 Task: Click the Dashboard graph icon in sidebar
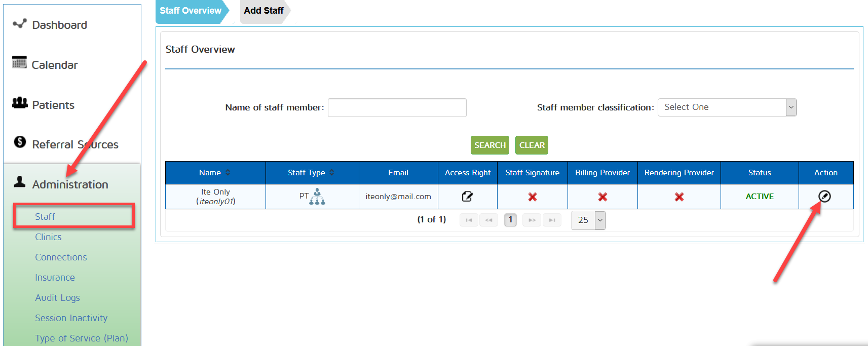tap(20, 24)
